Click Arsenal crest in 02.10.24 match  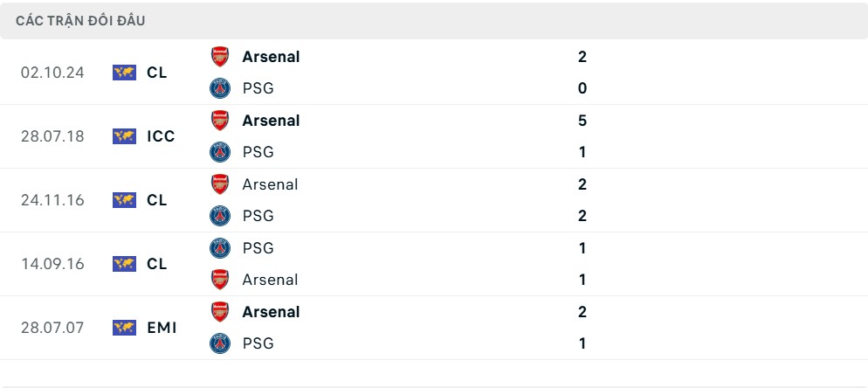point(220,57)
